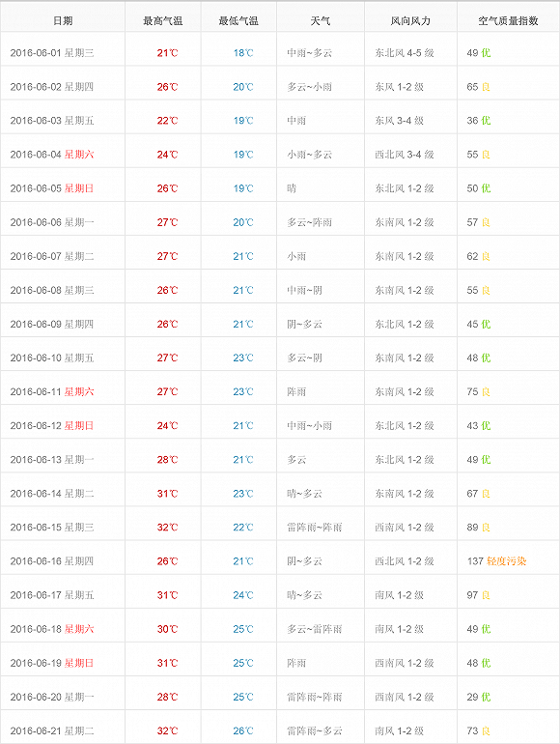Click 东北风 4-5 级 wind cell
Screen dimensions: 560x744
[405, 53]
